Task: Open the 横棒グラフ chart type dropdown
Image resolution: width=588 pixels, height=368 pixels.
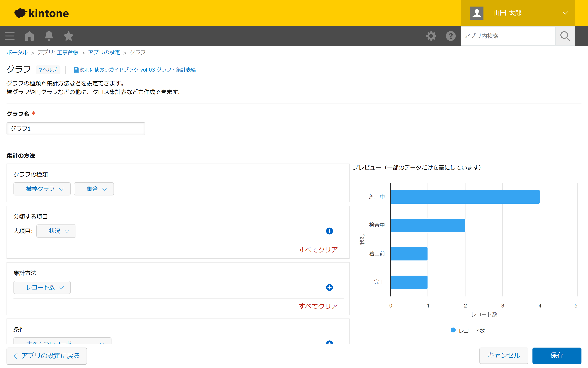Action: tap(42, 189)
